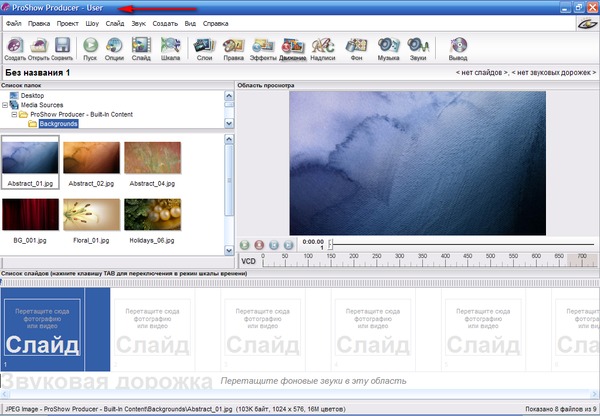This screenshot has height=416, width=600.
Task: Click file thumbnails scroll down arrow
Action: click(x=229, y=251)
